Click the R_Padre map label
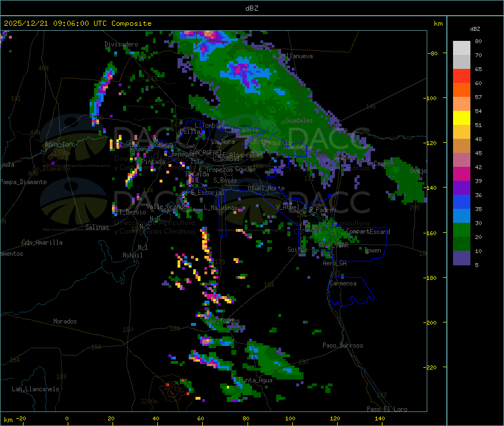 pos(321,210)
